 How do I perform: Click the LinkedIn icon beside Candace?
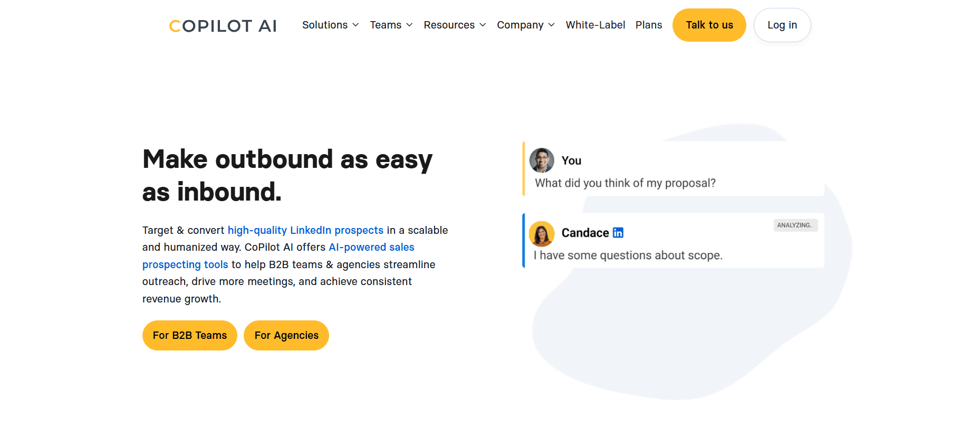618,233
